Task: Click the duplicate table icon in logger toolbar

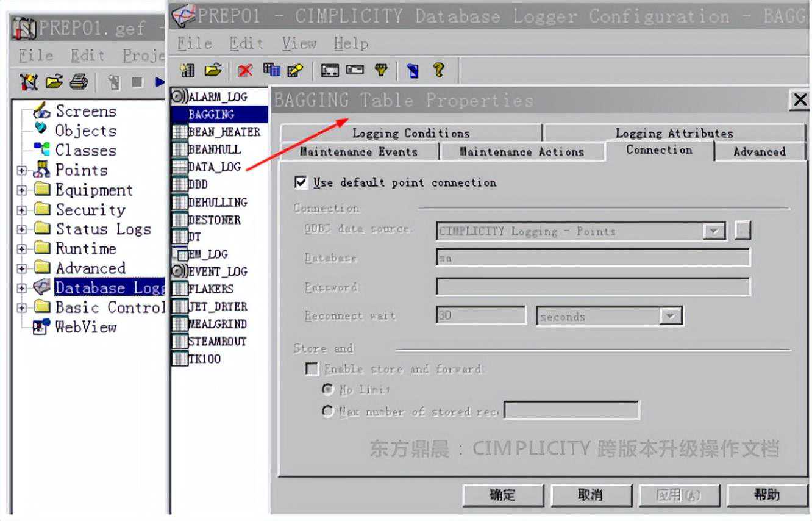Action: 271,71
